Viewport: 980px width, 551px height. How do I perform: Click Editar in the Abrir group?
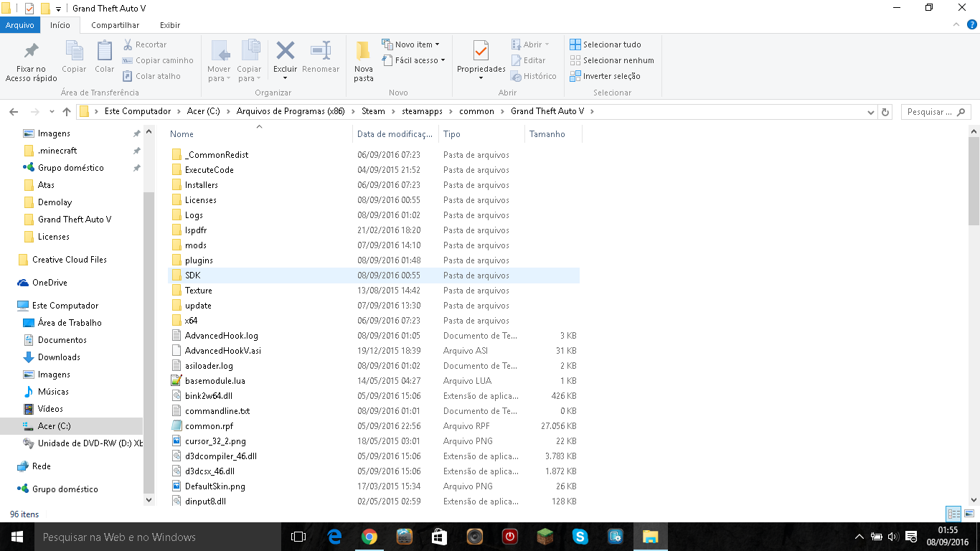pyautogui.click(x=529, y=60)
